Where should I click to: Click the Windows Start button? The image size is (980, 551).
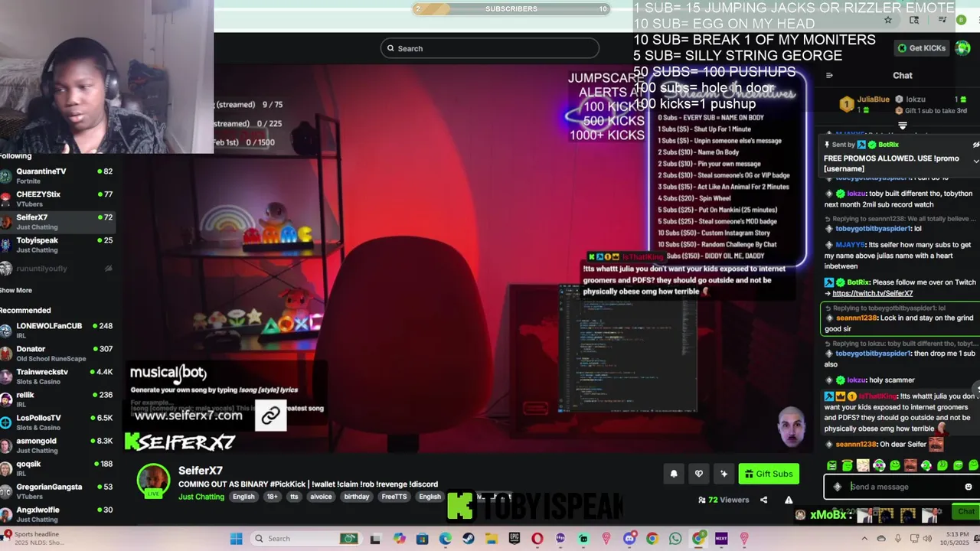click(237, 539)
